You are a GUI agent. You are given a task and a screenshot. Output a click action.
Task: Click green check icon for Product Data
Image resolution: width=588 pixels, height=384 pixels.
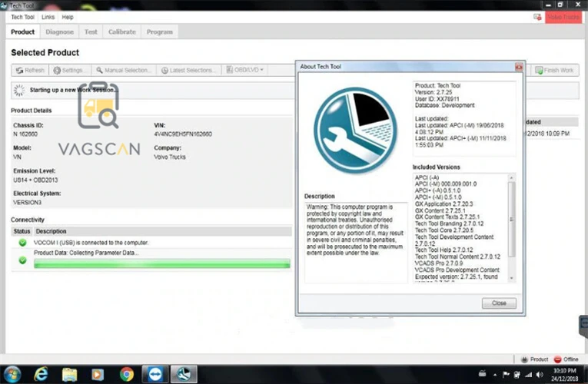pyautogui.click(x=22, y=260)
